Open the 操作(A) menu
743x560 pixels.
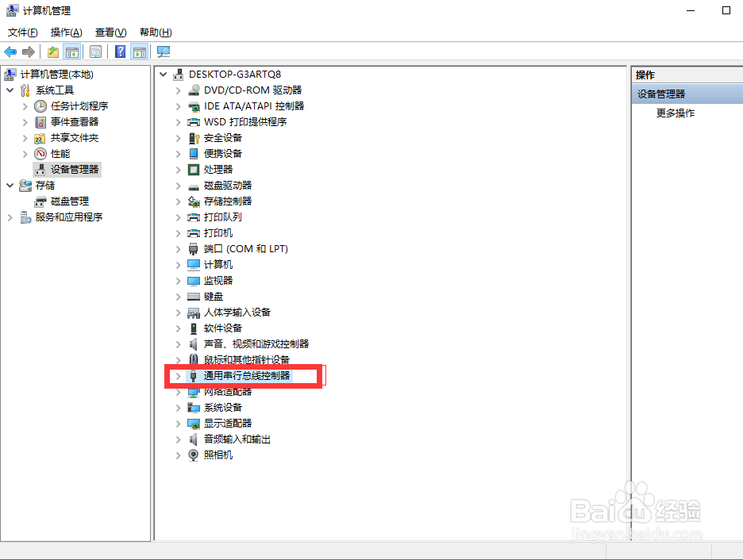[x=67, y=33]
